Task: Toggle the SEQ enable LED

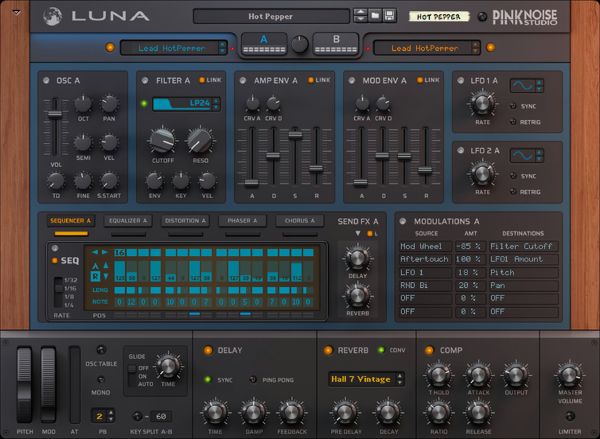Action: [55, 261]
